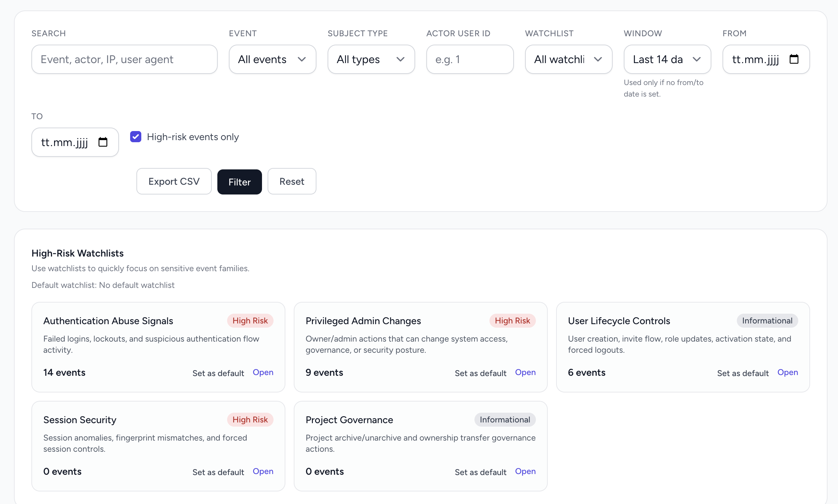Set Authentication Abuse Signals as default

tap(218, 373)
